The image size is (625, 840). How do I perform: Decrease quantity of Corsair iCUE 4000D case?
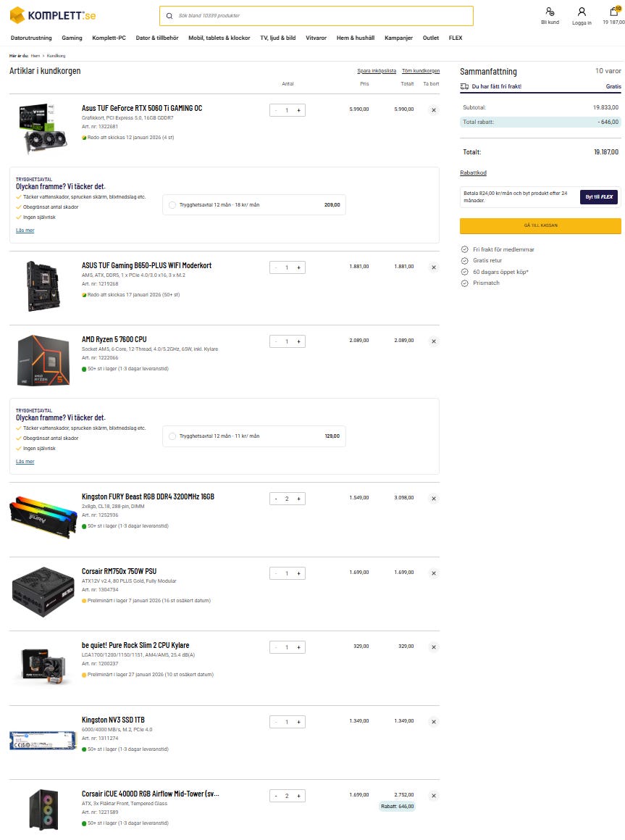(276, 796)
